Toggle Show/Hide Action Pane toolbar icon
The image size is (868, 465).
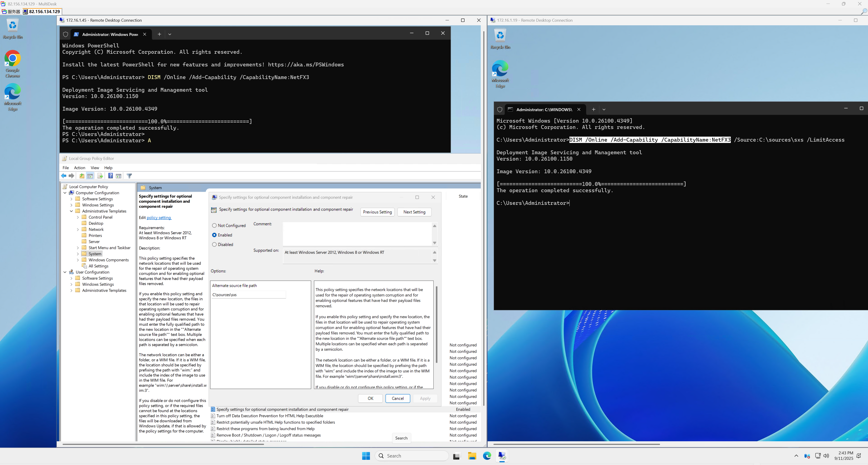[x=119, y=176]
